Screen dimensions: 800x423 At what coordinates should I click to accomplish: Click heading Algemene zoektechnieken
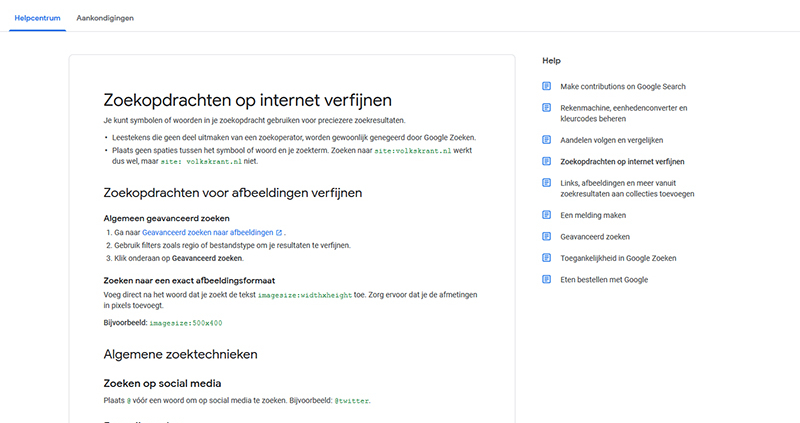point(181,354)
